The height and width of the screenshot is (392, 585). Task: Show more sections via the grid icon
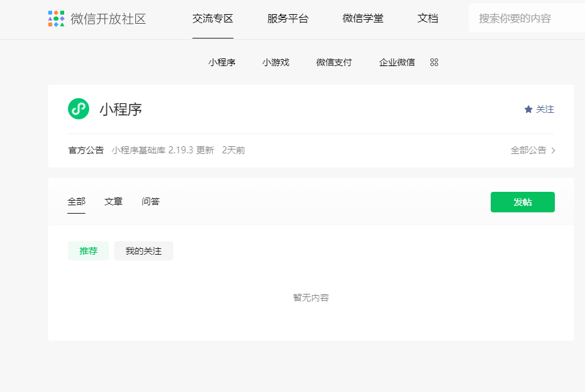pyautogui.click(x=434, y=62)
